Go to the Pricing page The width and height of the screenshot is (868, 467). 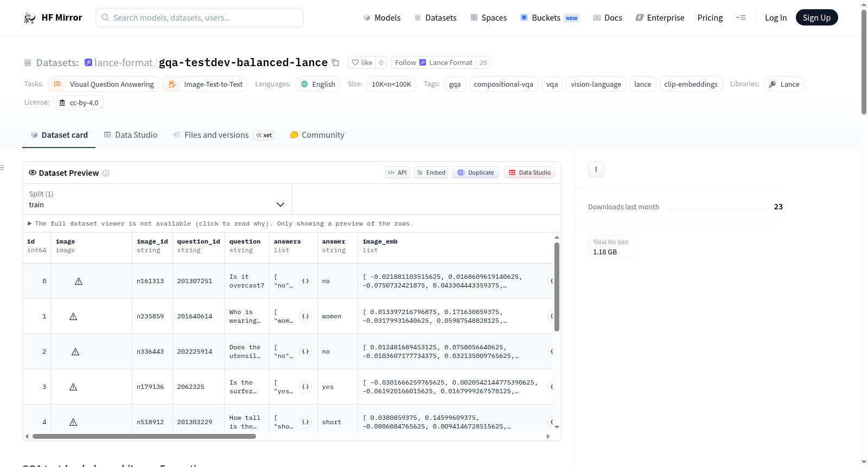tap(710, 18)
